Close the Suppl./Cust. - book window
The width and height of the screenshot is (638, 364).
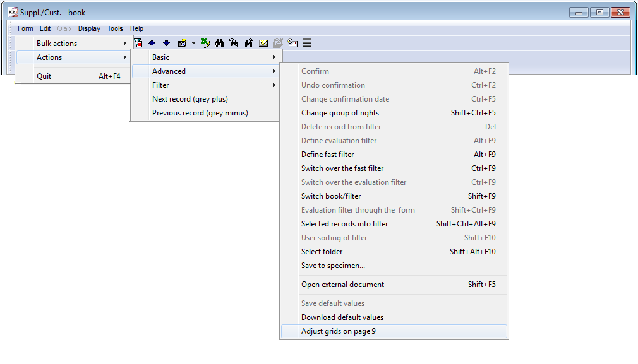tap(620, 12)
